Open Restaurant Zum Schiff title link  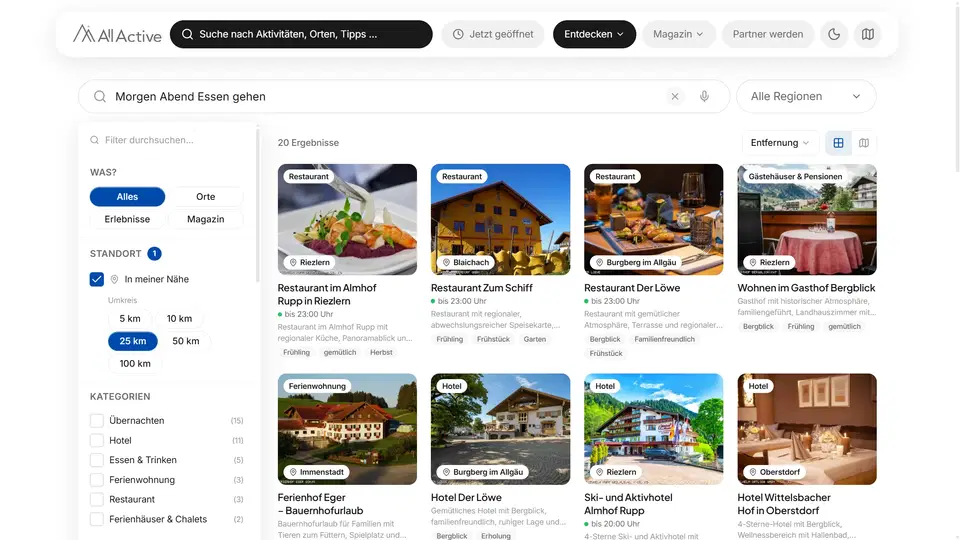pyautogui.click(x=482, y=288)
